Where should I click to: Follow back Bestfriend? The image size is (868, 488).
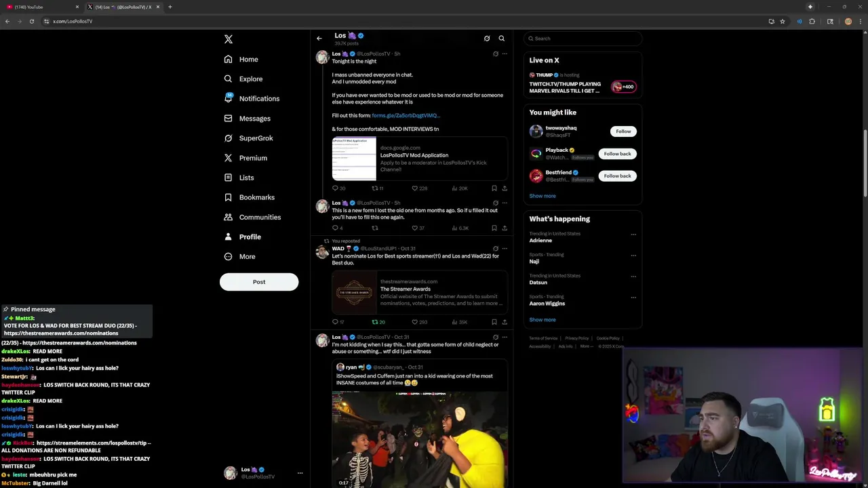coord(617,176)
